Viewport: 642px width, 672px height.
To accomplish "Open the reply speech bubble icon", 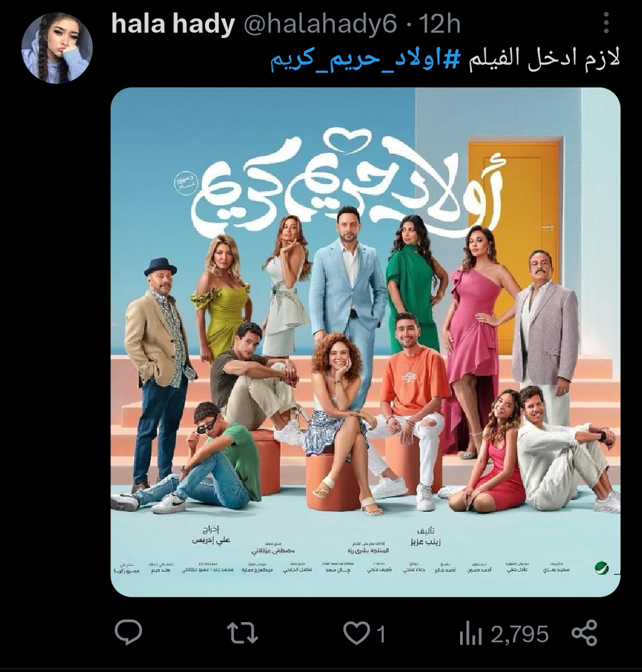I will [128, 632].
